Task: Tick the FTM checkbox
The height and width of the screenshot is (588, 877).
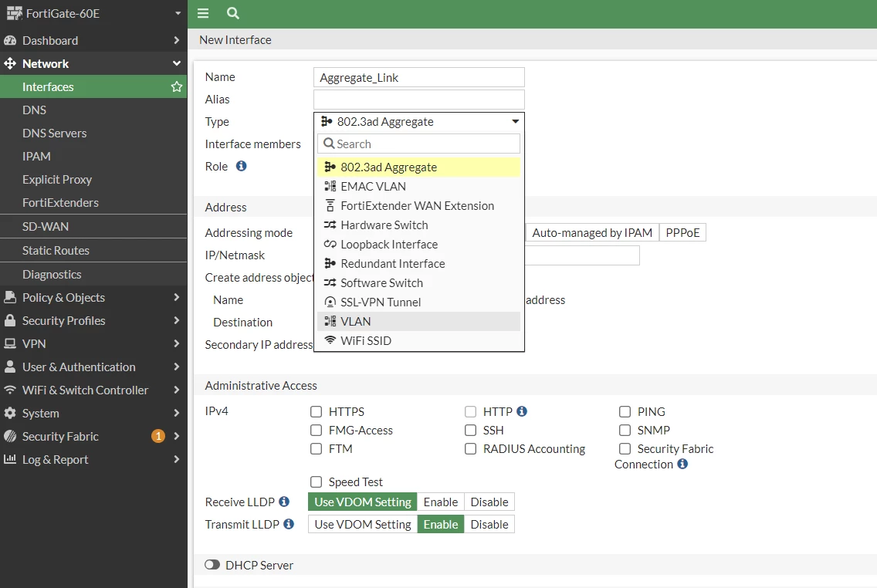Action: point(316,449)
